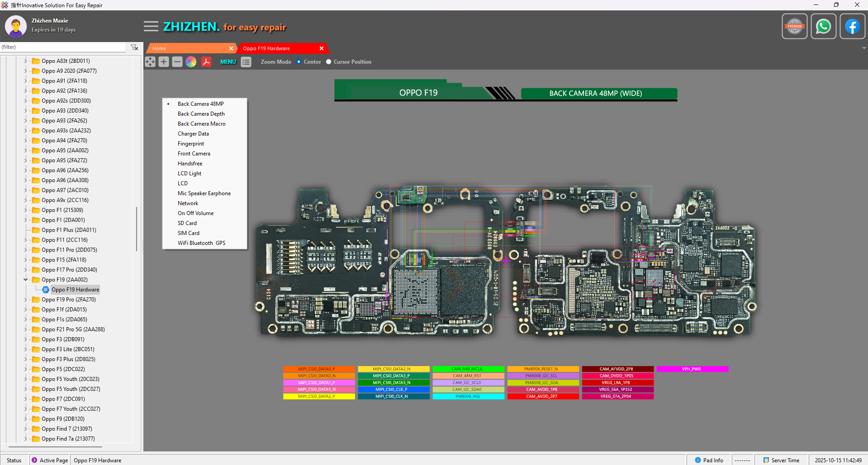The height and width of the screenshot is (465, 868).
Task: Expand the Oppo F5 (2DC022) node
Action: click(x=26, y=369)
